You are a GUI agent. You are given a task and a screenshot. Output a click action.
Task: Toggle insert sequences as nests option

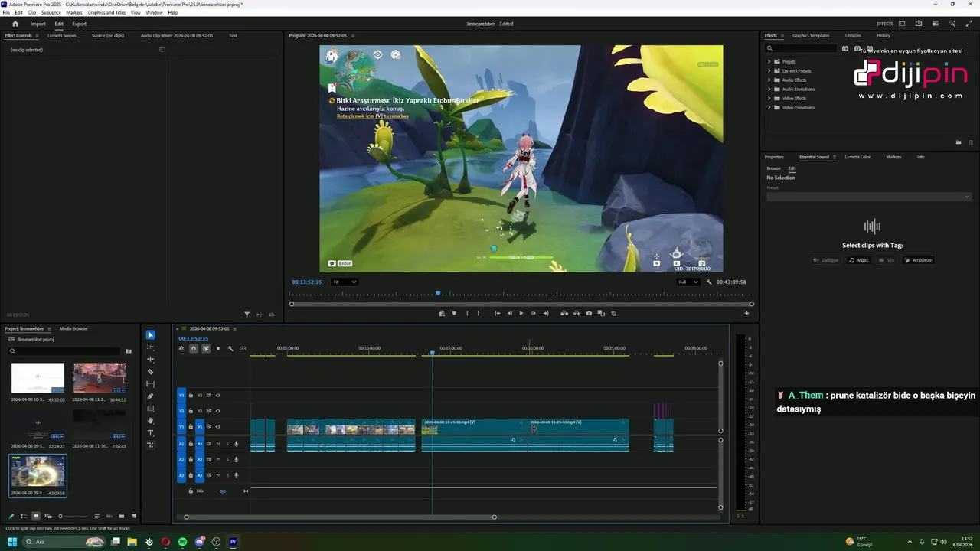pyautogui.click(x=181, y=348)
